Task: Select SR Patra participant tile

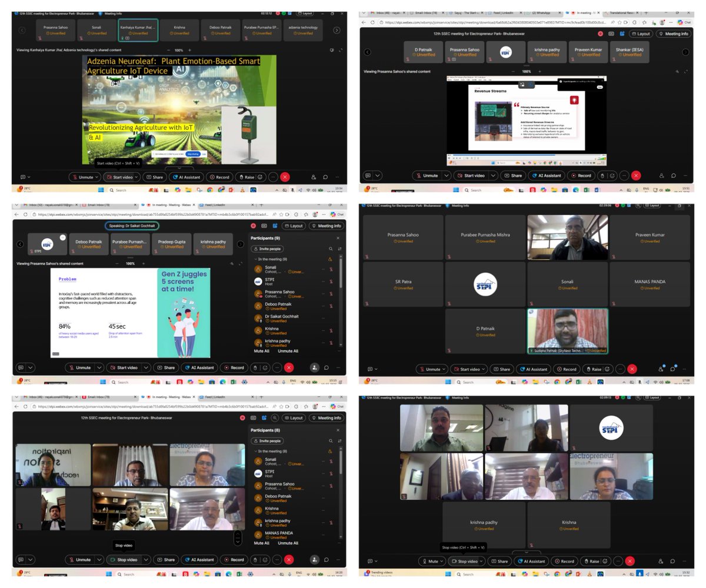Action: (403, 285)
